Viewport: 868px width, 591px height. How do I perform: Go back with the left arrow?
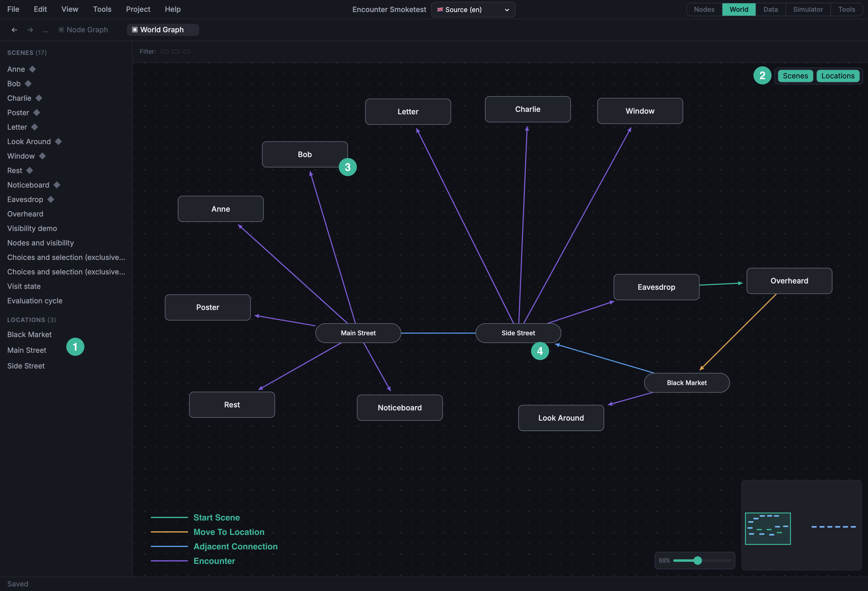(x=14, y=30)
